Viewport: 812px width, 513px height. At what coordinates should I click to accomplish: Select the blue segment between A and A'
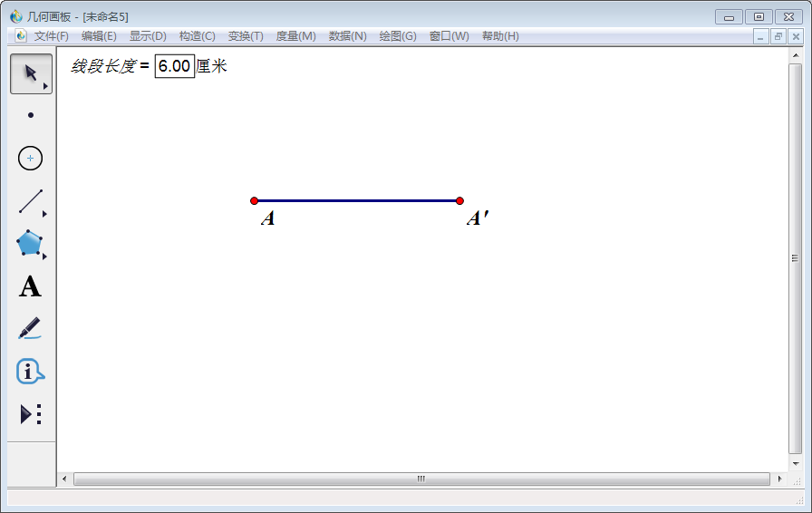click(x=357, y=201)
